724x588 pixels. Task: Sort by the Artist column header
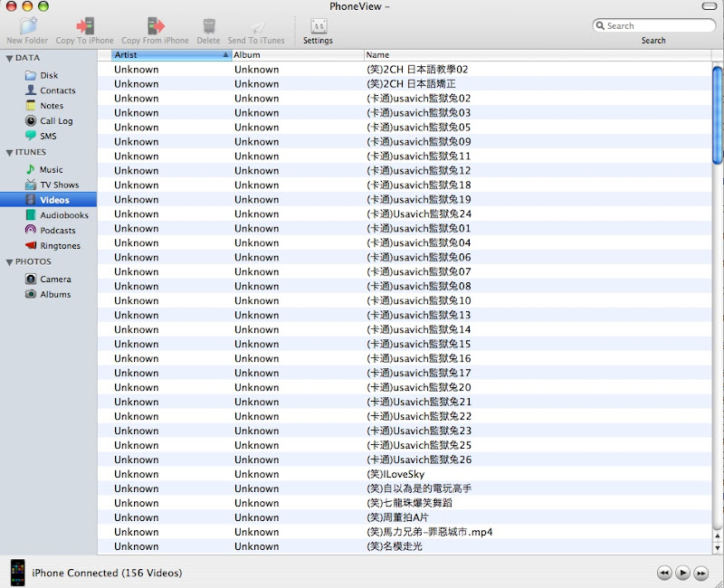coord(171,55)
